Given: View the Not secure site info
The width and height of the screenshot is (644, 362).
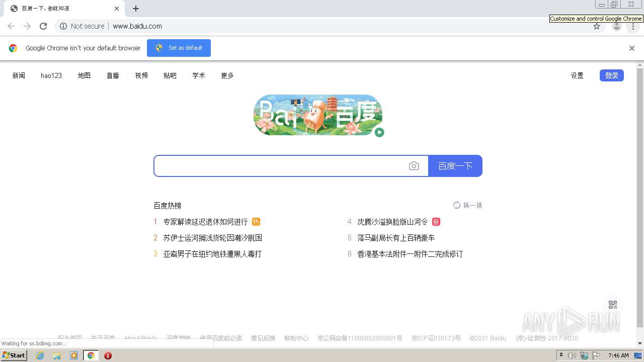Looking at the screenshot, I should click(x=82, y=26).
